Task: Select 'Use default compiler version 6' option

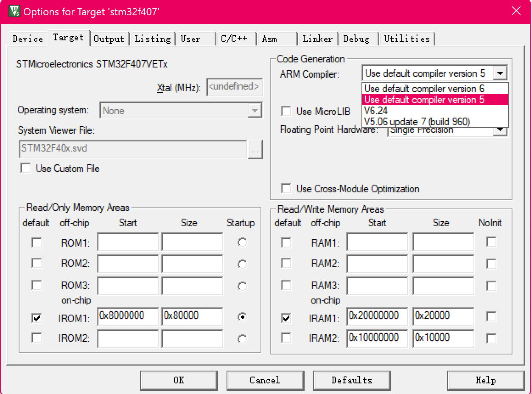Action: (x=435, y=89)
